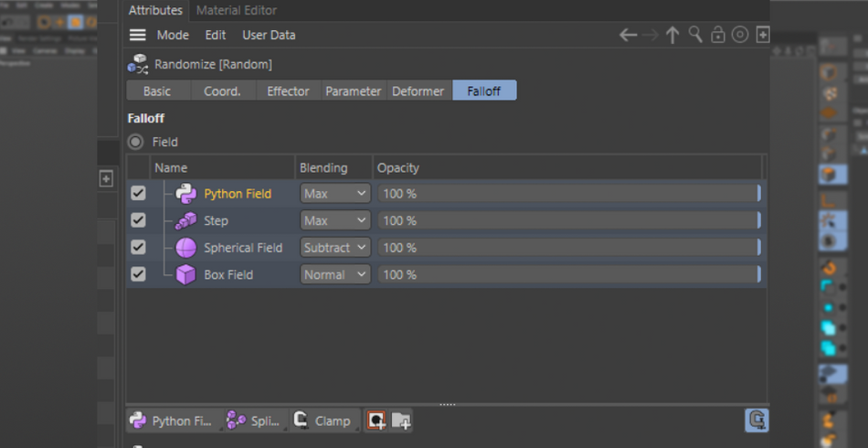The width and height of the screenshot is (868, 448).
Task: Select the Basic tab
Action: [x=158, y=91]
